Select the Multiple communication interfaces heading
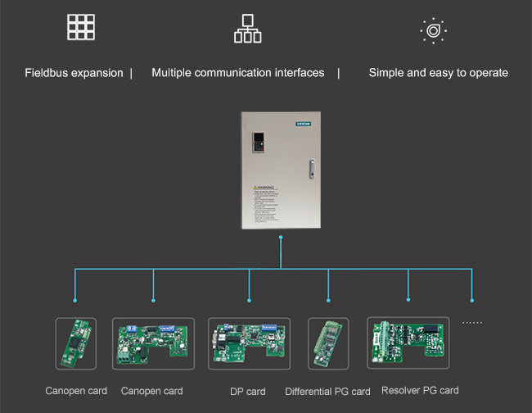532x413 pixels. pos(237,73)
